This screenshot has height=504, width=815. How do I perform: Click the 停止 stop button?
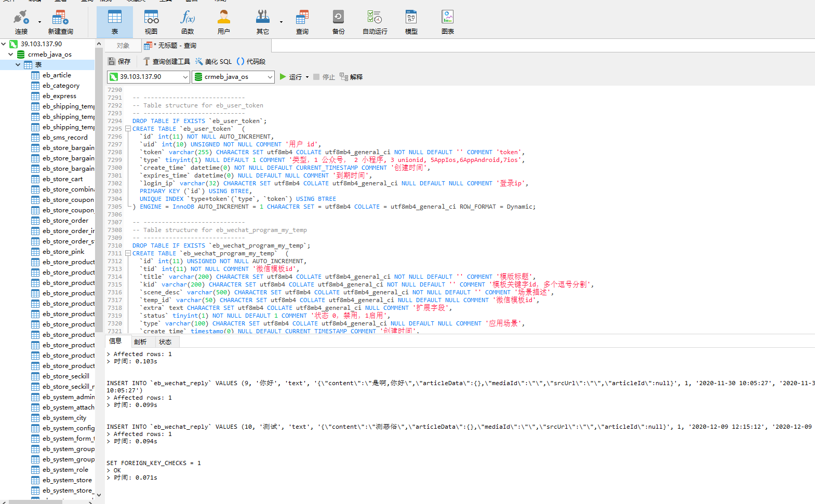tap(324, 77)
